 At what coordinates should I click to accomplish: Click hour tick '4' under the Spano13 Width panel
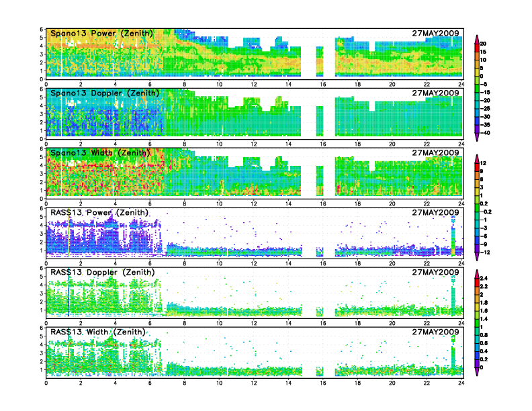pyautogui.click(x=116, y=203)
